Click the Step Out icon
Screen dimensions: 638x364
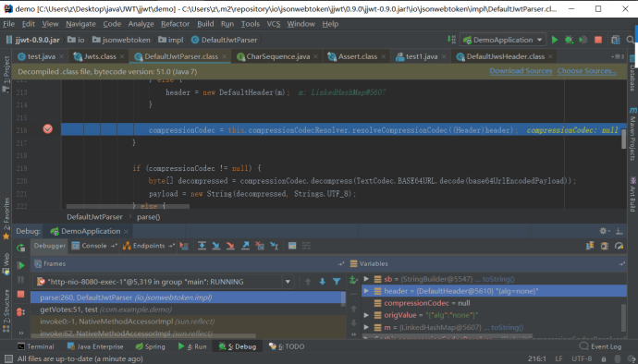[x=245, y=246]
